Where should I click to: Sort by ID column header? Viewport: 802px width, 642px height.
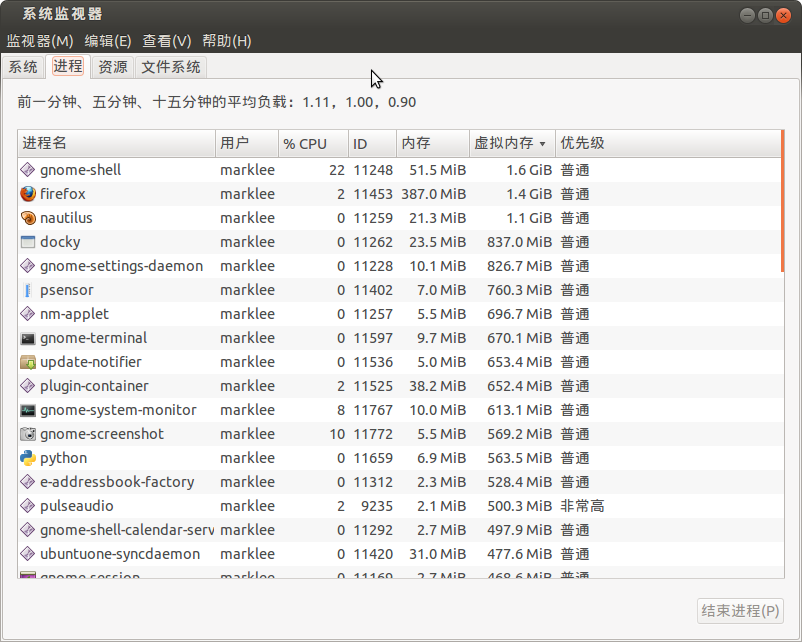pos(372,143)
